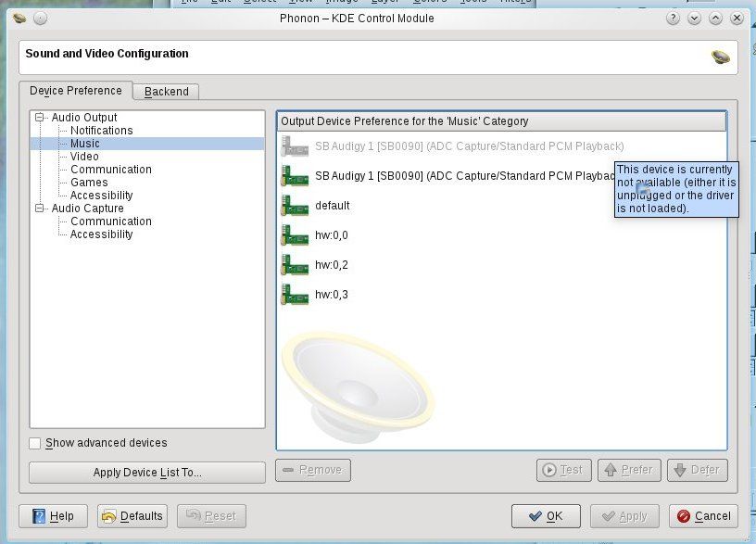This screenshot has width=756, height=544.
Task: Click the sound card icon next to 'default'
Action: (295, 206)
